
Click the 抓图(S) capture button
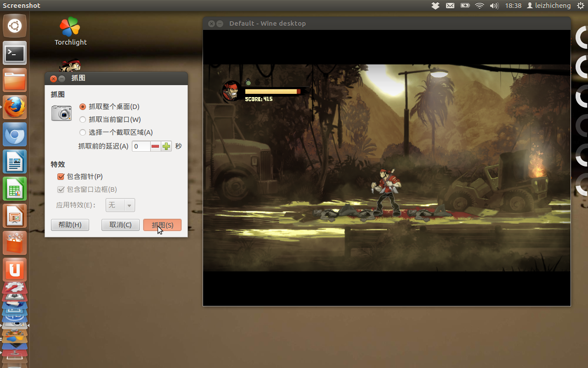click(162, 225)
